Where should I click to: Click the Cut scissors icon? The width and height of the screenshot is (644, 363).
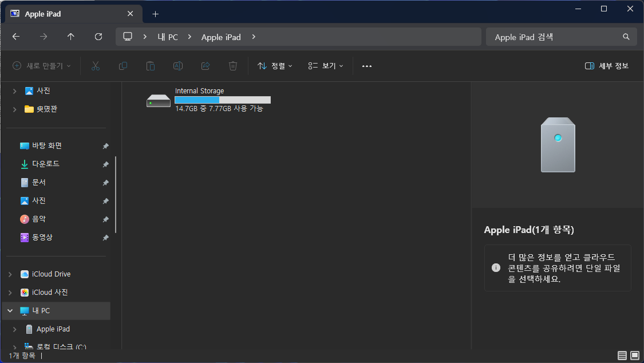95,66
